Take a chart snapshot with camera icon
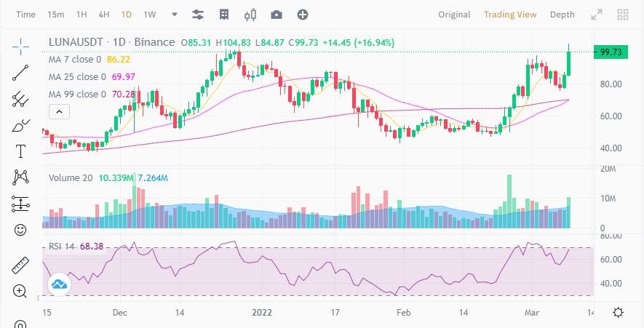This screenshot has width=644, height=328. (277, 15)
